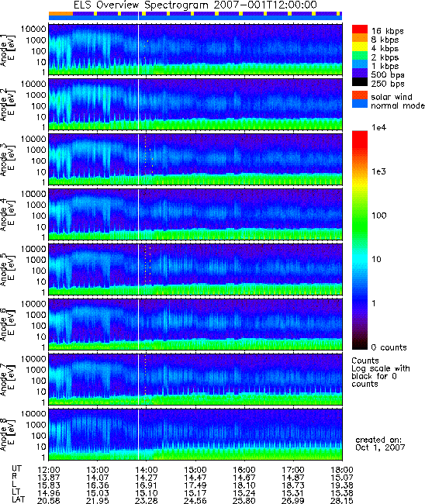Click the solar wind mode swatch

click(x=359, y=95)
